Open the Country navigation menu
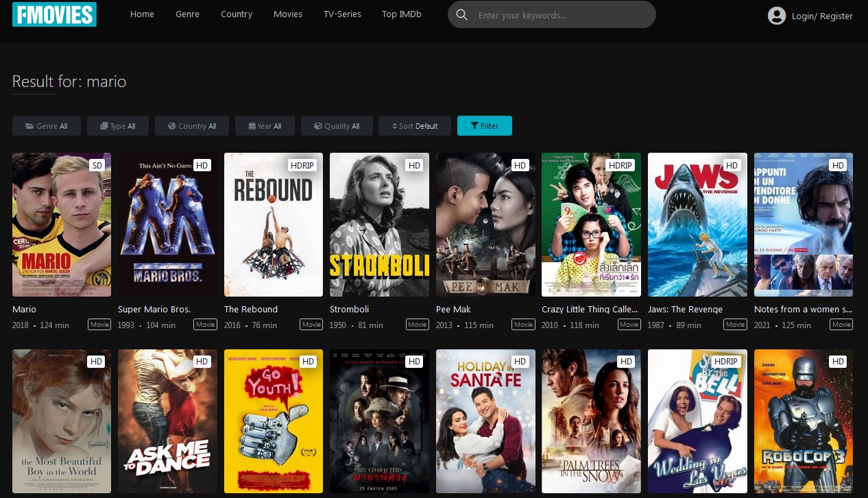The image size is (868, 498). [x=237, y=14]
